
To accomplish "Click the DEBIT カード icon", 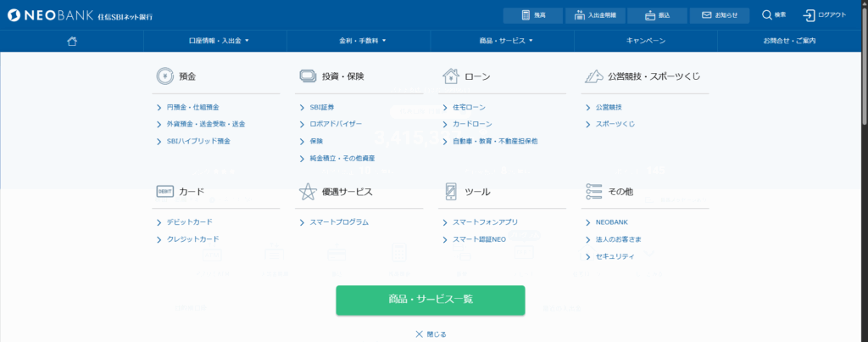I will pos(164,192).
